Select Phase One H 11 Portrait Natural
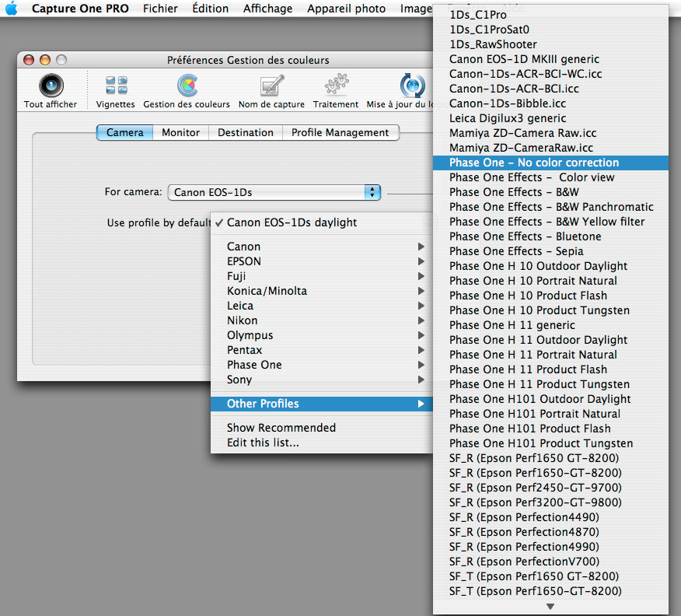This screenshot has height=616, width=681. (550, 355)
